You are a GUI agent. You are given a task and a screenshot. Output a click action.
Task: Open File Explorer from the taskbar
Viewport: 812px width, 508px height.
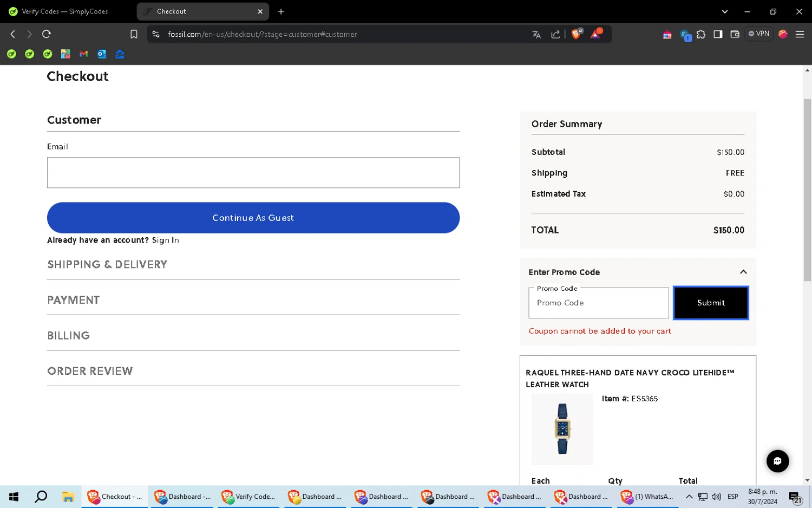(x=68, y=497)
